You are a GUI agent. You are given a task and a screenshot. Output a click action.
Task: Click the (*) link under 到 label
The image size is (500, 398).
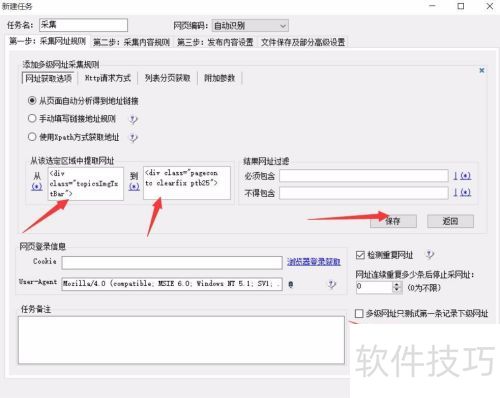134,186
